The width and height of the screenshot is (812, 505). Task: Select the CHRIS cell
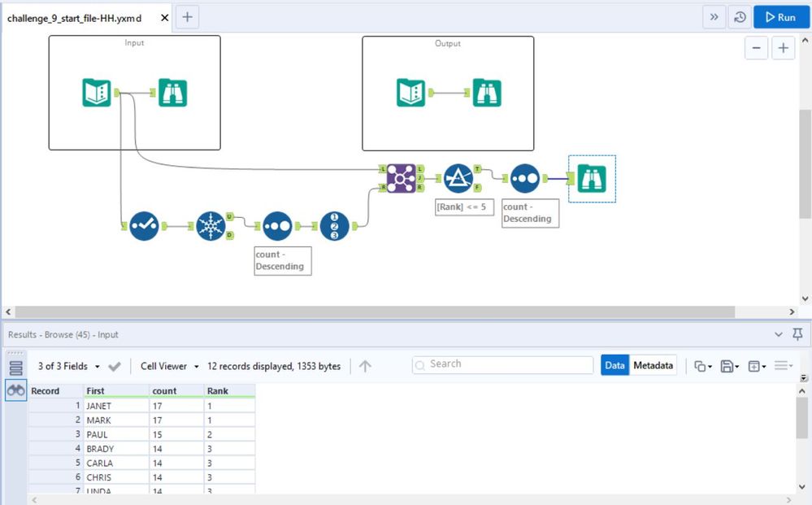116,477
